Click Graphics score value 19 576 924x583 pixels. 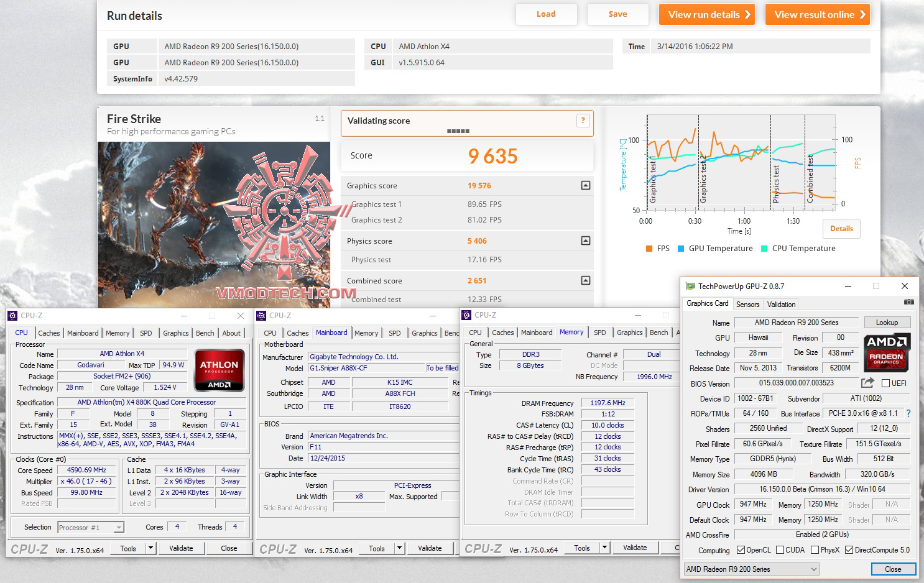coord(479,185)
